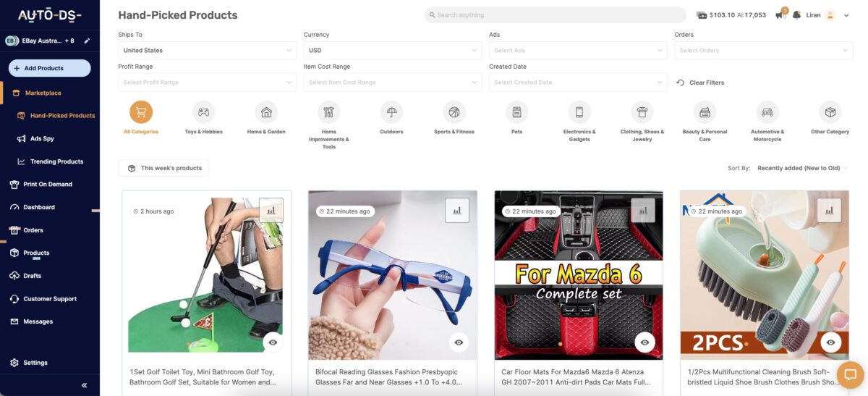The height and width of the screenshot is (396, 868).
Task: Open the 2PCS cleaning brush image
Action: 765,275
